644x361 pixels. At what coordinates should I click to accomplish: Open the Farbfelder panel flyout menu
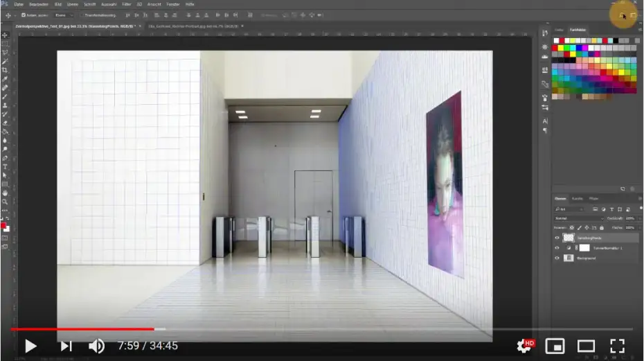click(x=640, y=30)
